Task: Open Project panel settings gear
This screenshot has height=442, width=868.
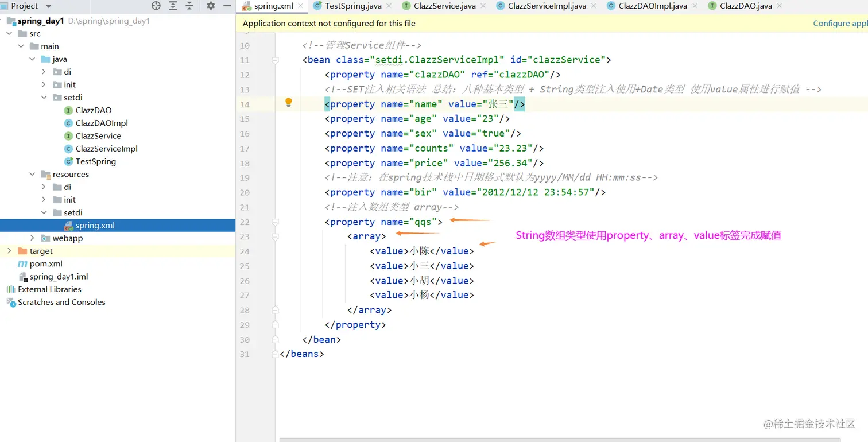Action: 211,6
